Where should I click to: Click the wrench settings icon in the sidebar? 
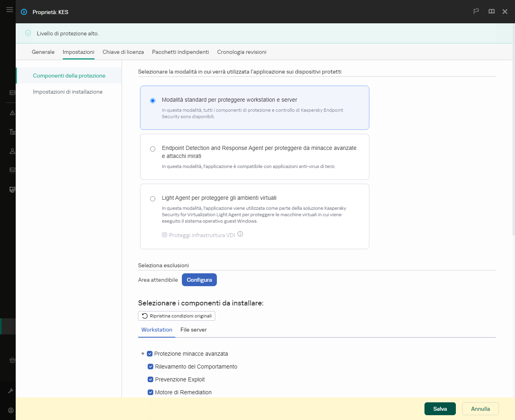point(11,390)
